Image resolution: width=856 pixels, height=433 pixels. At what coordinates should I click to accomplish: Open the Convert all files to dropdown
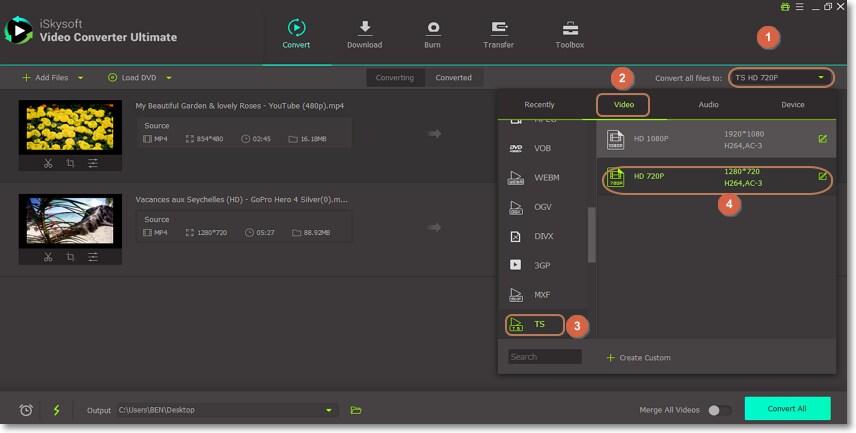pyautogui.click(x=781, y=78)
